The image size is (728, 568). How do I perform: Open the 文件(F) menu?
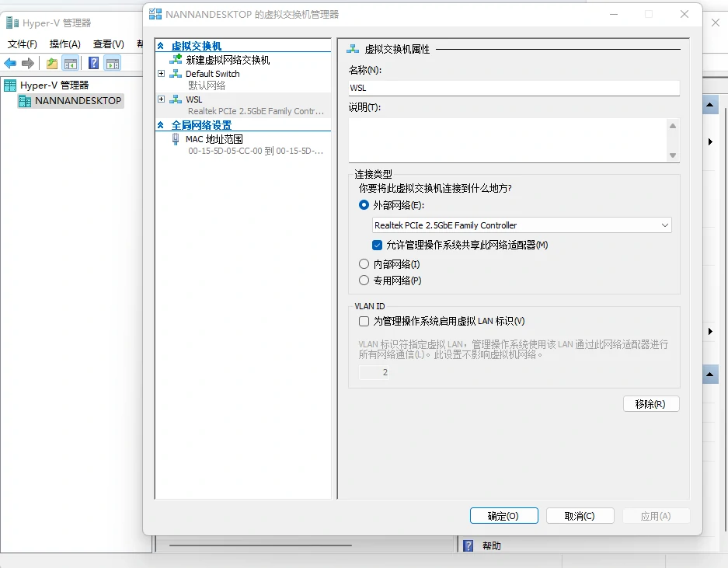tap(23, 44)
